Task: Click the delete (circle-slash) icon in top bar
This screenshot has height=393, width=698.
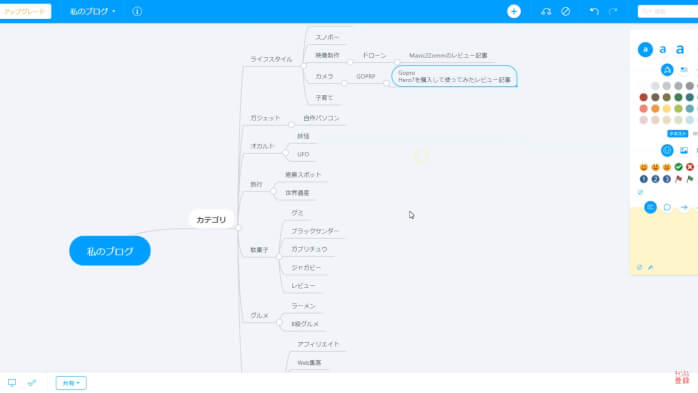Action: tap(565, 12)
